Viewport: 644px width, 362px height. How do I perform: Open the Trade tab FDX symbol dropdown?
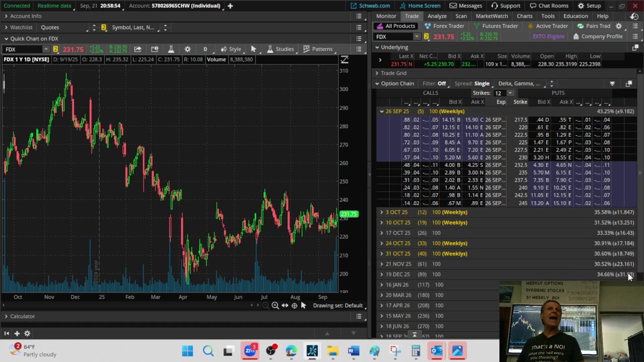(x=417, y=37)
